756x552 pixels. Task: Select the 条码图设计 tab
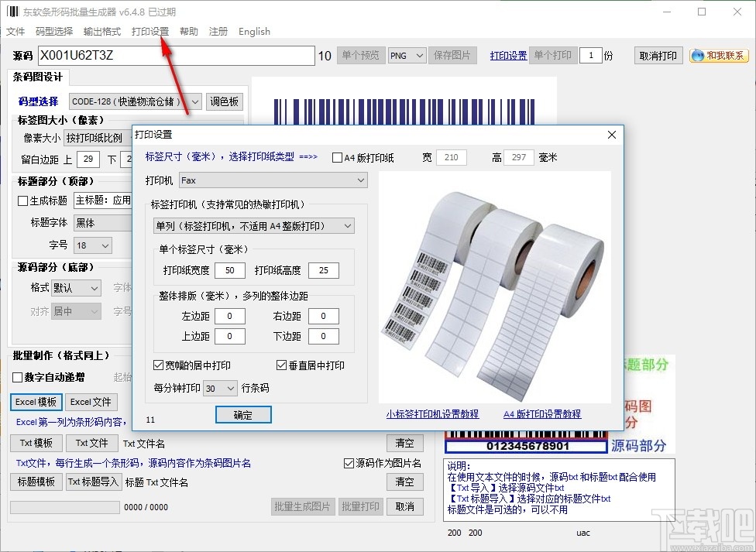[x=36, y=77]
